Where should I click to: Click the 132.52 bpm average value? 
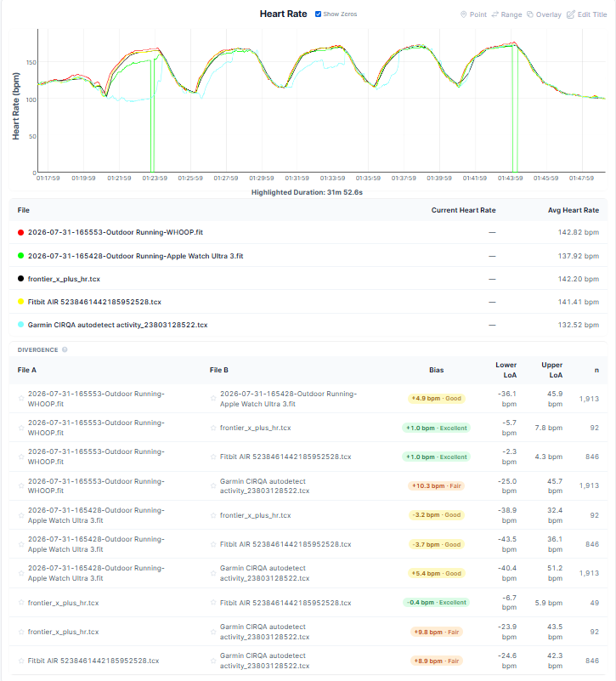[579, 325]
